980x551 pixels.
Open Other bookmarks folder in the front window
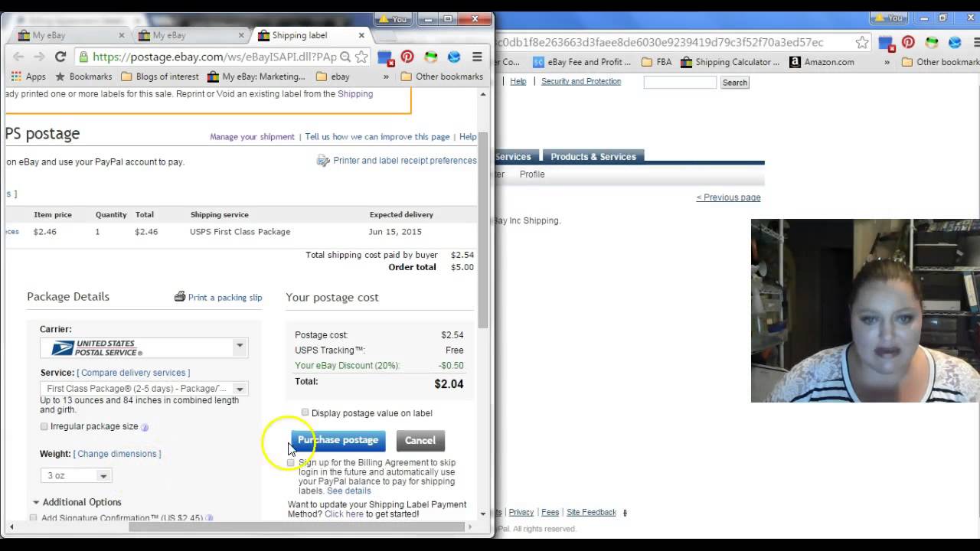442,77
